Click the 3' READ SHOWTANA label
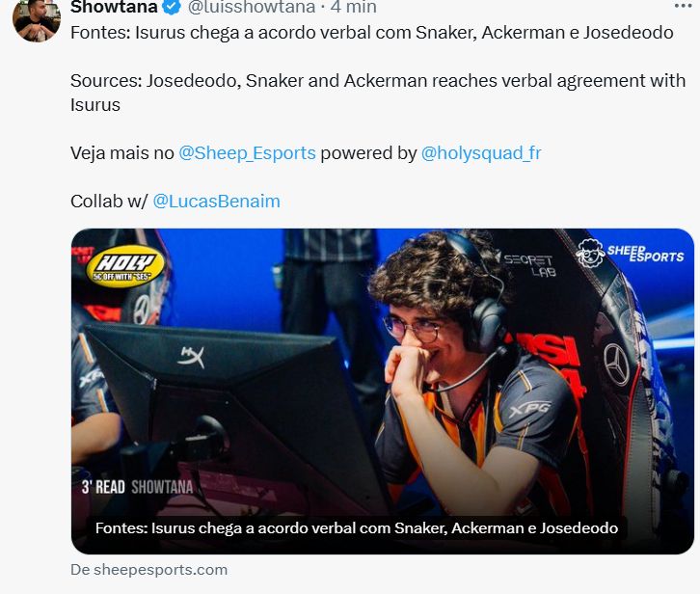 click(x=137, y=487)
